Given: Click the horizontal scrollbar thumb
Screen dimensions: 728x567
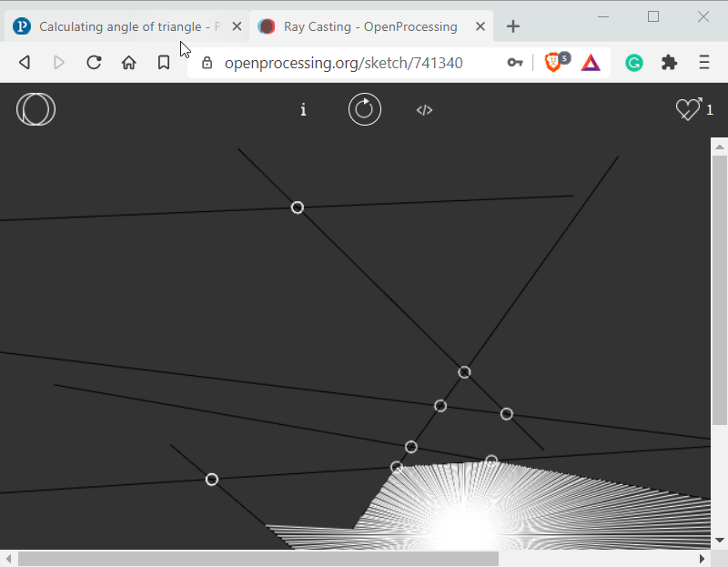Looking at the screenshot, I should tap(258, 558).
